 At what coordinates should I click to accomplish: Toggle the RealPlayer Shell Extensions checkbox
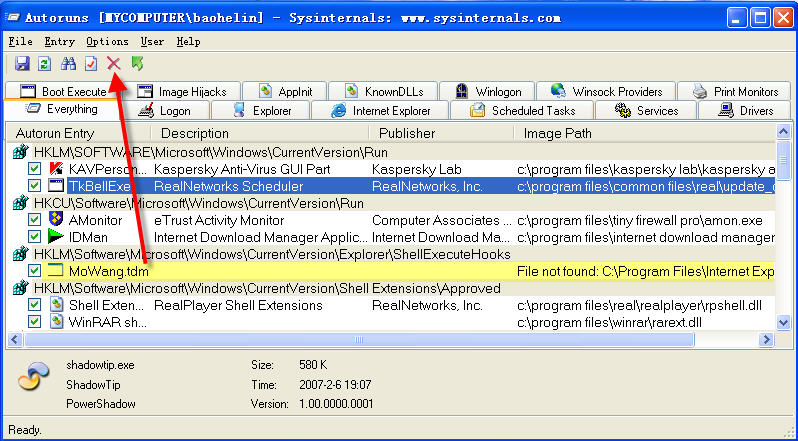coord(35,305)
